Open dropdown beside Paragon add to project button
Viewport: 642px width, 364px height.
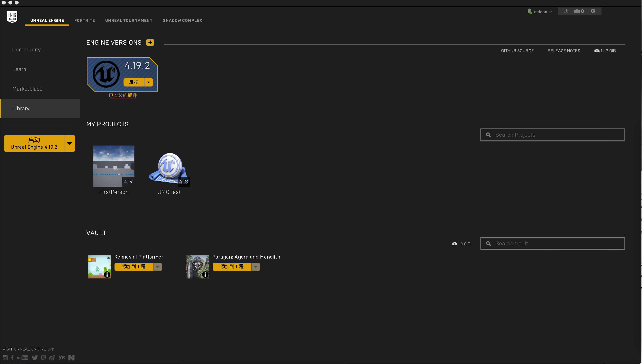256,267
